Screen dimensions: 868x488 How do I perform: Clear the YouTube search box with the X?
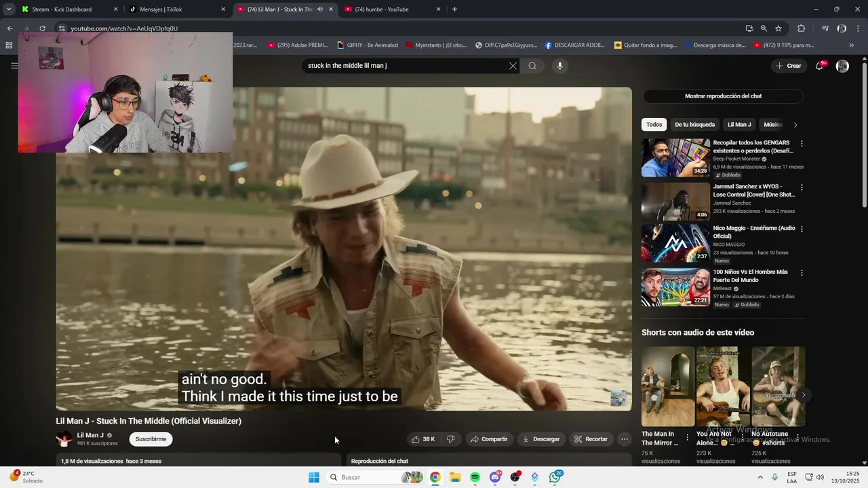(x=513, y=66)
